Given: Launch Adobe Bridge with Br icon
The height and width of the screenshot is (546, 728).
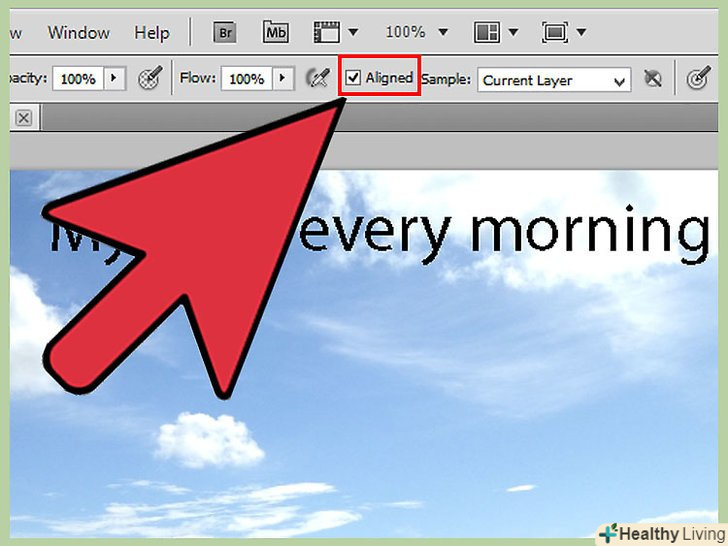Looking at the screenshot, I should point(225,33).
